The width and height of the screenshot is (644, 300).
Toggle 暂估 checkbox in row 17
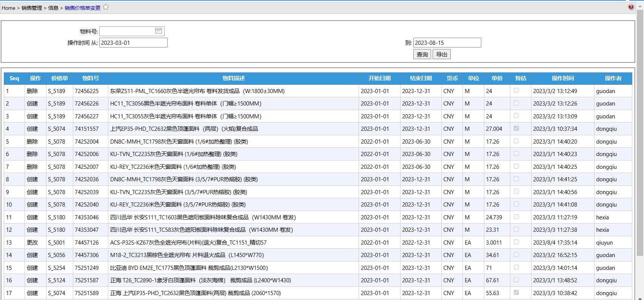516,292
